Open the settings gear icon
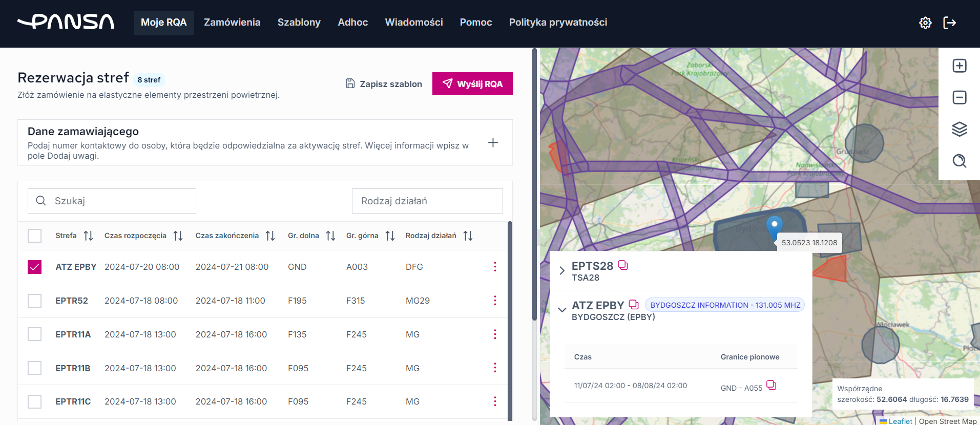Image resolution: width=980 pixels, height=425 pixels. click(925, 23)
